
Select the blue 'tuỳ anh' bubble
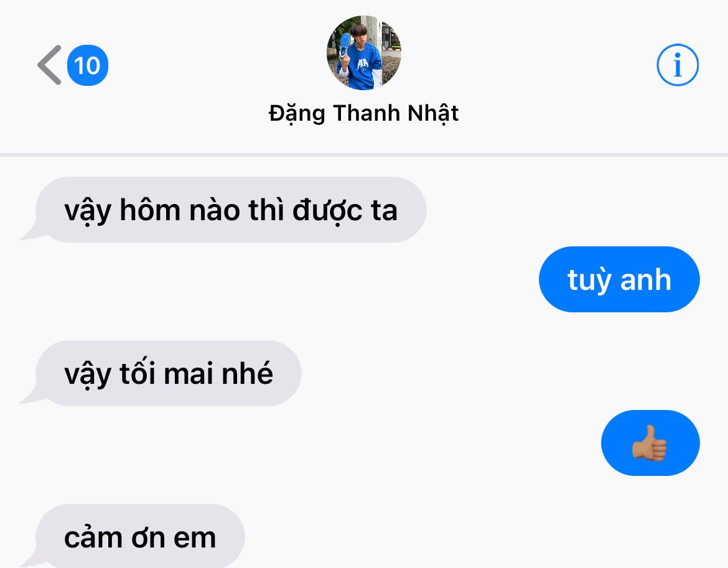pos(619,279)
